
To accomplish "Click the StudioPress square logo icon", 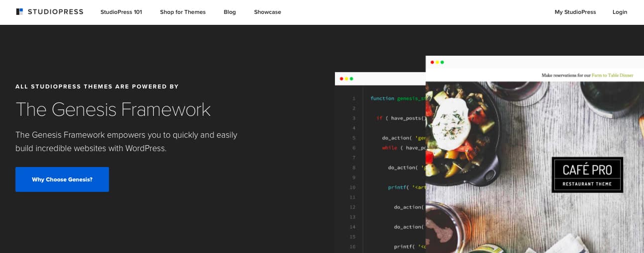I will 19,12.
